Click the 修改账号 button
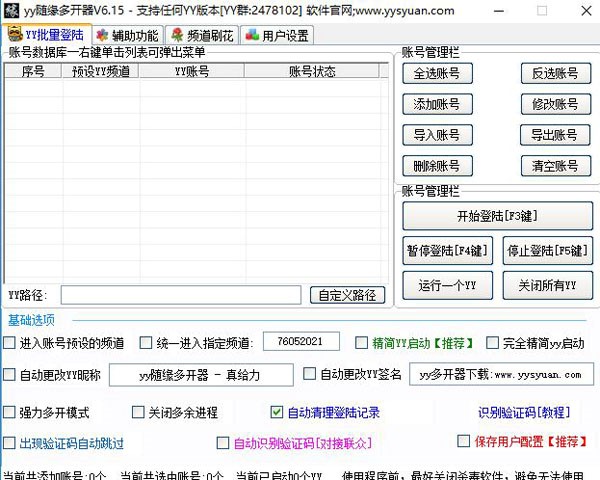600x480 pixels. point(556,104)
